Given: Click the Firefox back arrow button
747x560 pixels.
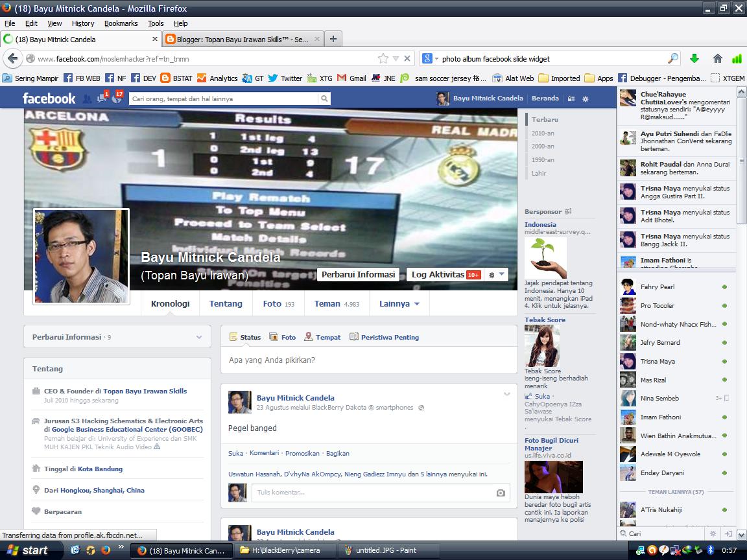Looking at the screenshot, I should pyautogui.click(x=13, y=58).
